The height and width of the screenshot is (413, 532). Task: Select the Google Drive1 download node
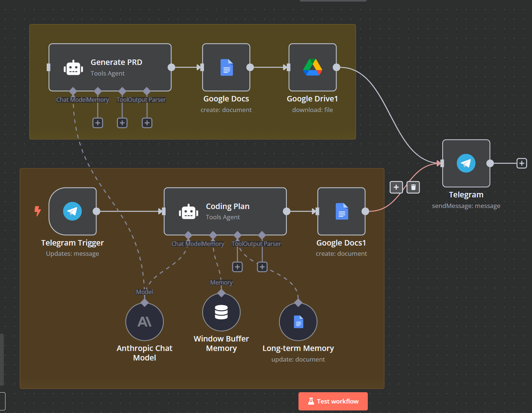(312, 67)
